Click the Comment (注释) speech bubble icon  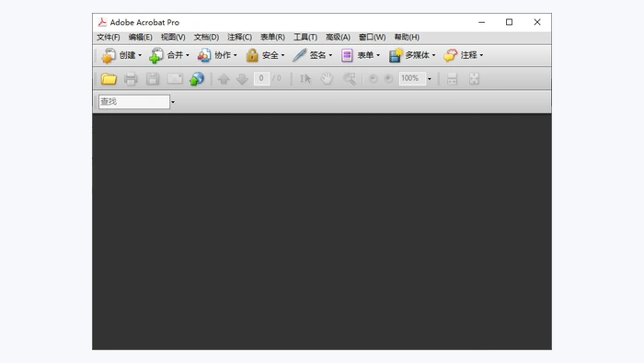click(x=450, y=55)
